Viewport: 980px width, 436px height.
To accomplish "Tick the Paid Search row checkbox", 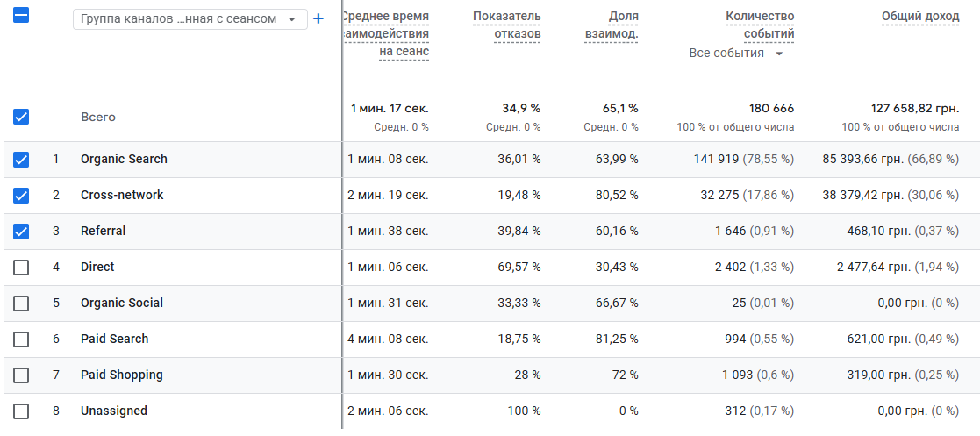I will (x=21, y=340).
